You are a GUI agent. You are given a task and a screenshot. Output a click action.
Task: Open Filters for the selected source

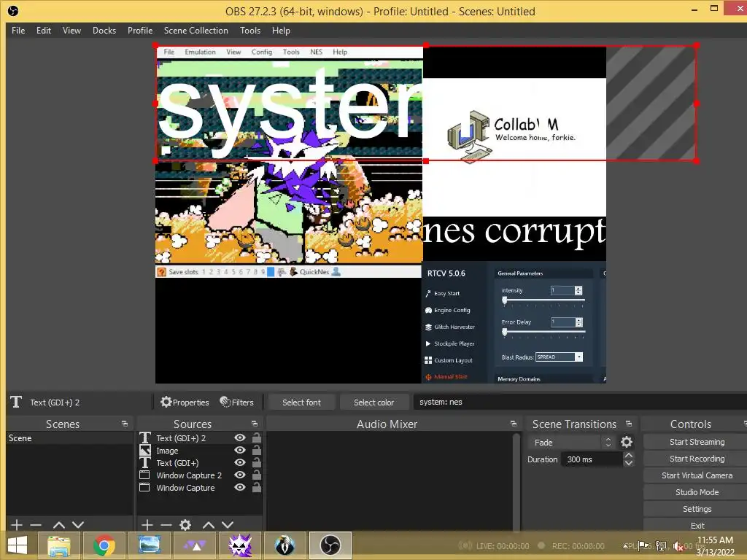click(237, 402)
